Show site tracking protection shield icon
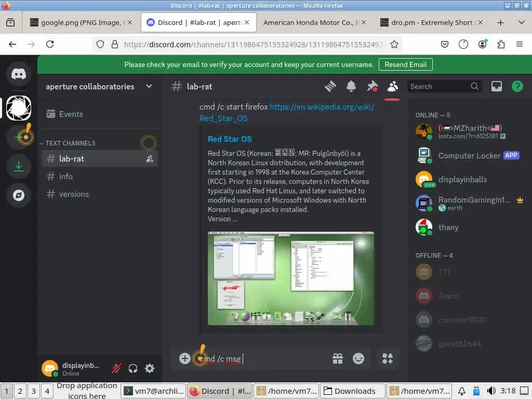 (x=100, y=45)
